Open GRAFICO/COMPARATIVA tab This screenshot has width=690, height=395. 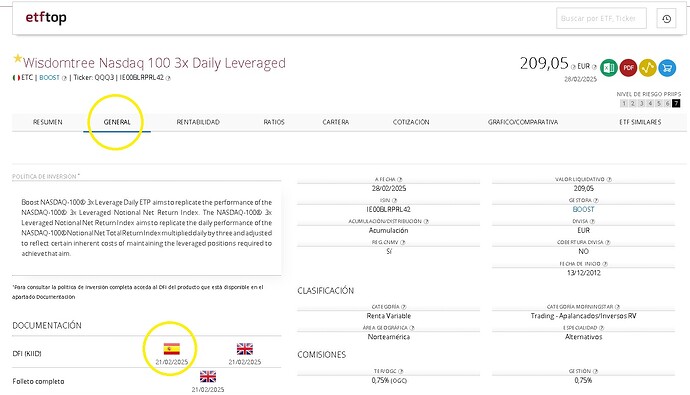(523, 122)
